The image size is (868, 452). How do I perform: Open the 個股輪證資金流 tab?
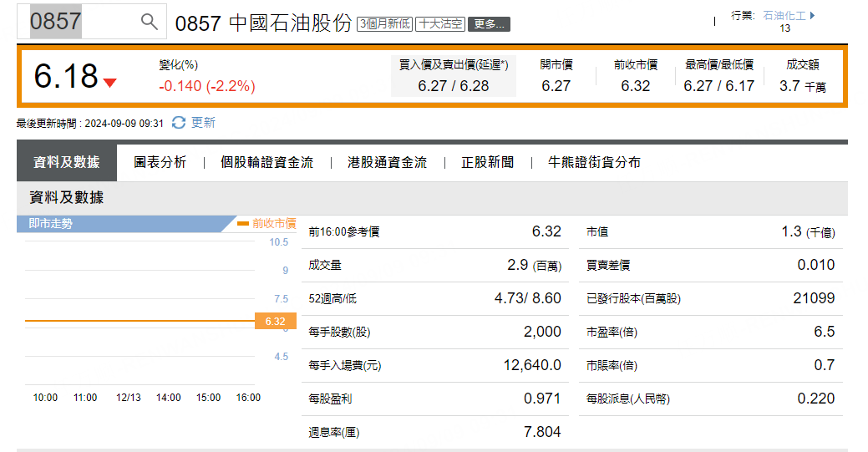pos(266,162)
